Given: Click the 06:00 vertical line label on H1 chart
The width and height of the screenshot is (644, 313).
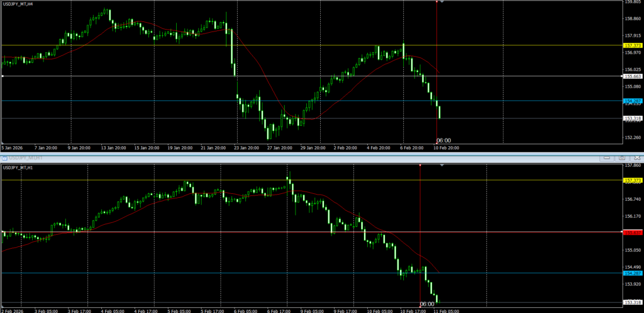Looking at the screenshot, I should tap(426, 304).
